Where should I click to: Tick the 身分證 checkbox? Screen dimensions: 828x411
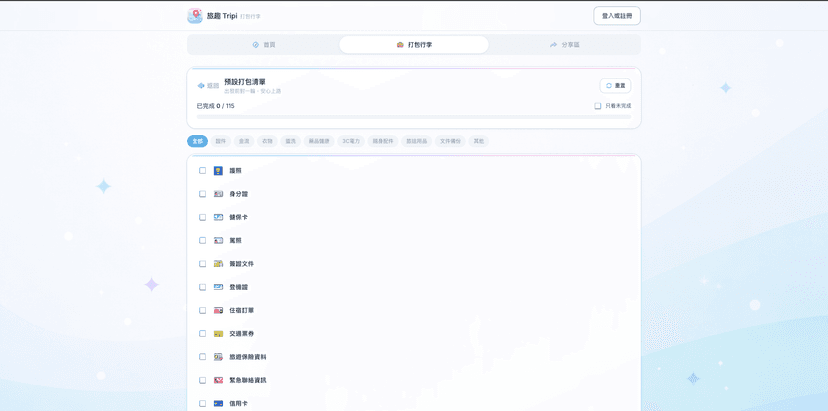202,194
